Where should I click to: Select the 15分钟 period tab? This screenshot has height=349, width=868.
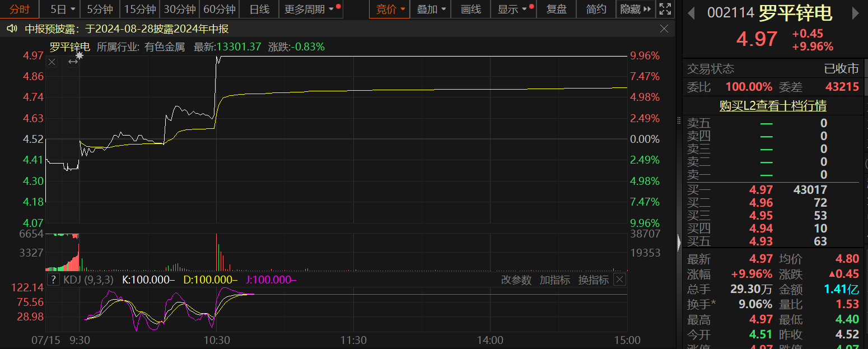pos(139,9)
